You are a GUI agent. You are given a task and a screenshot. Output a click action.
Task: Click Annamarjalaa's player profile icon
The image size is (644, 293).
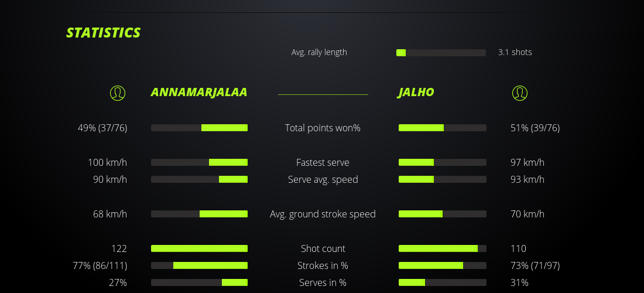[118, 93]
